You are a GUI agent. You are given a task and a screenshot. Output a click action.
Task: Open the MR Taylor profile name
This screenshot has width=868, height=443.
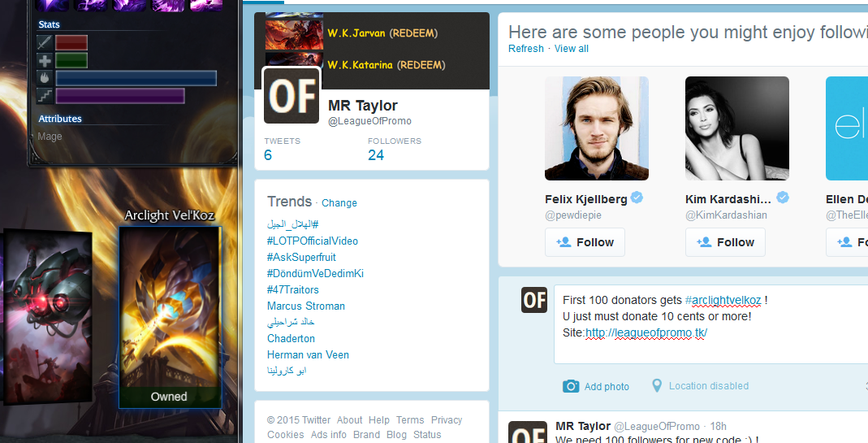coord(363,106)
